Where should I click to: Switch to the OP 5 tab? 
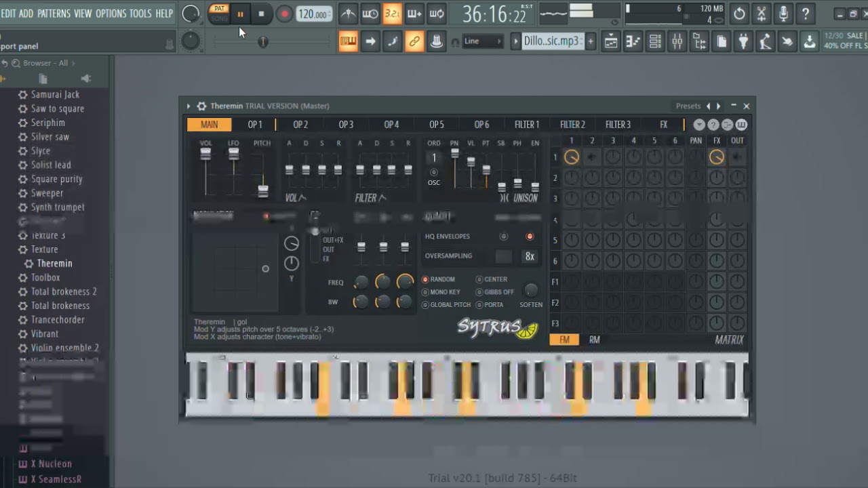coord(437,125)
